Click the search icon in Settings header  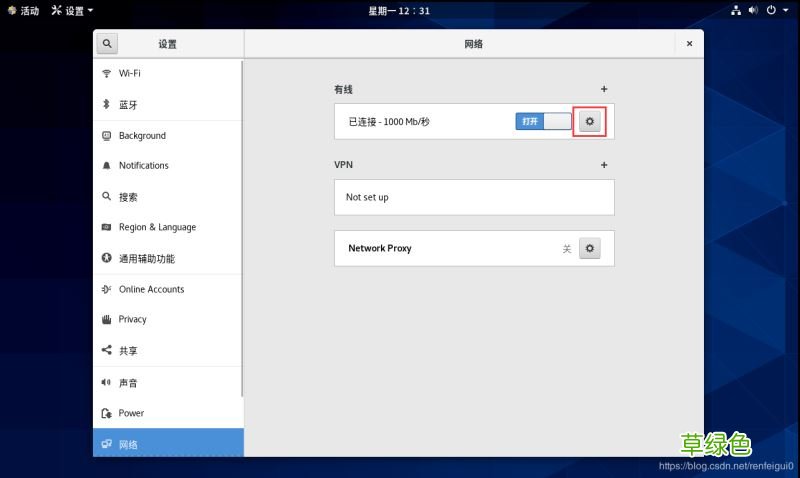pyautogui.click(x=107, y=44)
